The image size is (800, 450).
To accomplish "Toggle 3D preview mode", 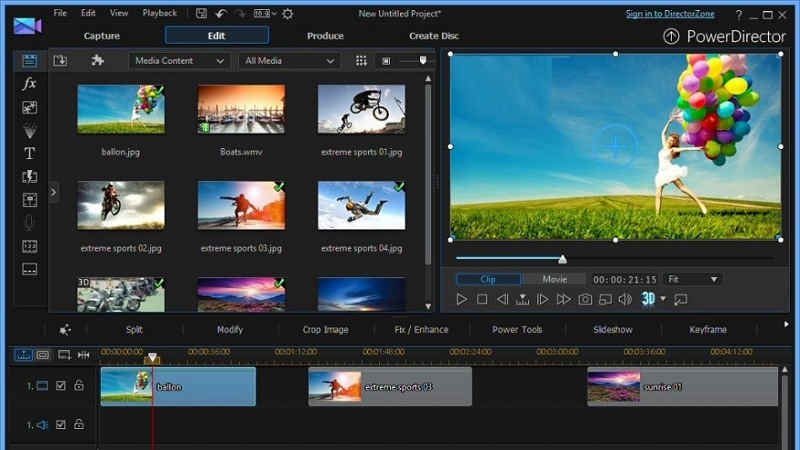I will click(x=648, y=299).
